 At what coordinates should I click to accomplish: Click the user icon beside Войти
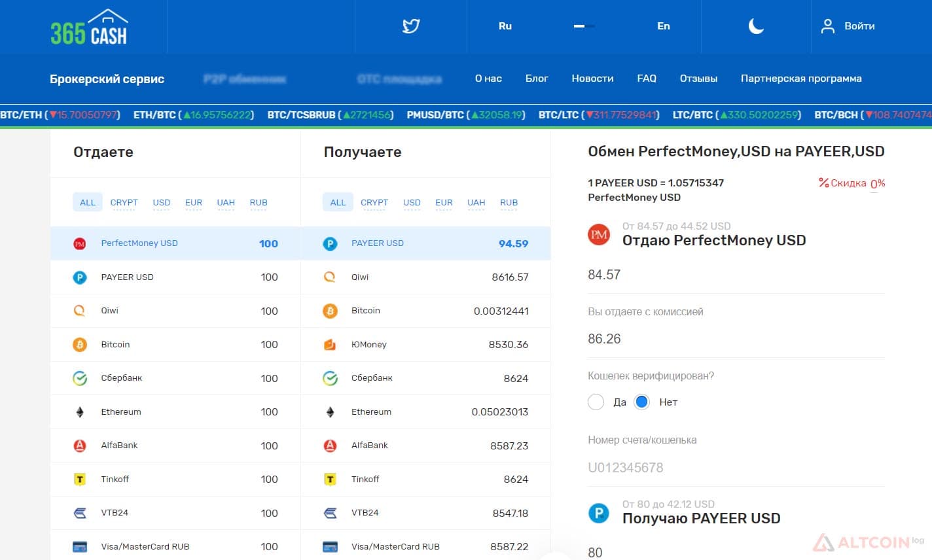pyautogui.click(x=828, y=26)
